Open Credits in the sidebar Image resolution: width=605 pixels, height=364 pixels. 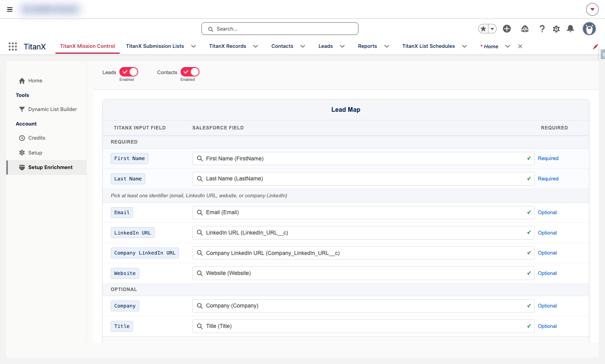pyautogui.click(x=32, y=138)
